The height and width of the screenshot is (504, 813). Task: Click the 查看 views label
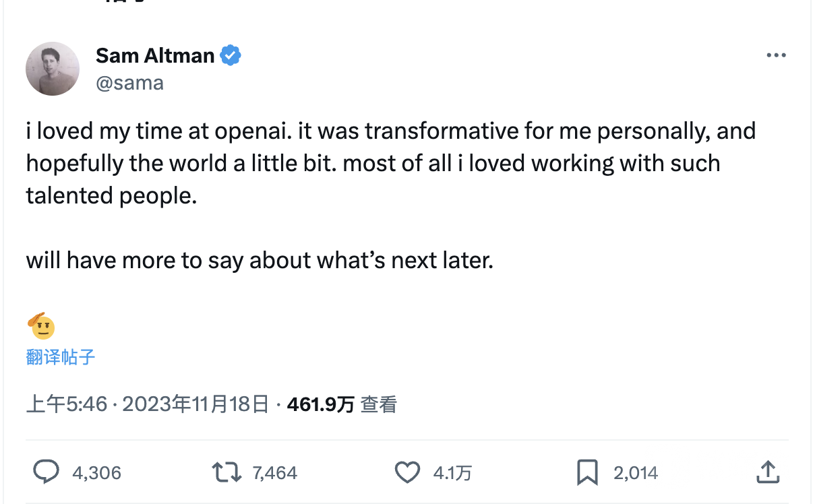378,404
